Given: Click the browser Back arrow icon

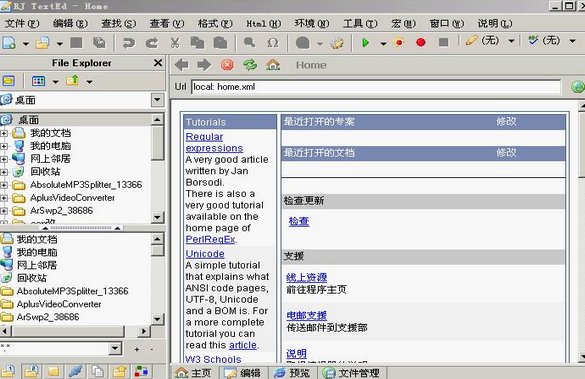Looking at the screenshot, I should coord(182,65).
